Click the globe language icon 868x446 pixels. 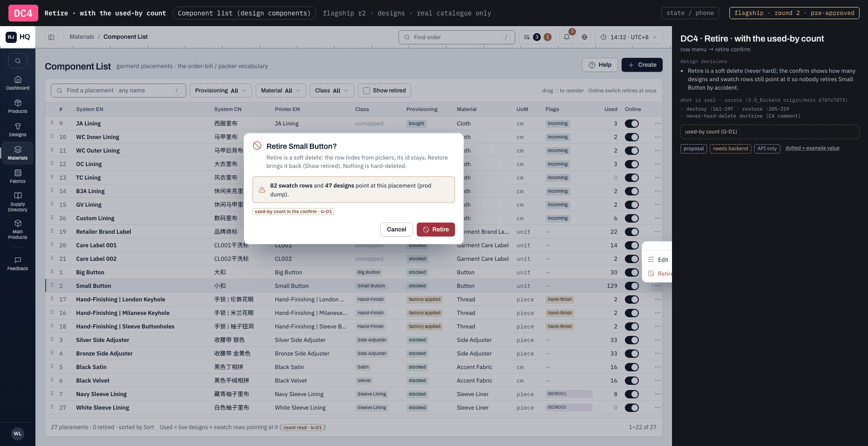(584, 37)
